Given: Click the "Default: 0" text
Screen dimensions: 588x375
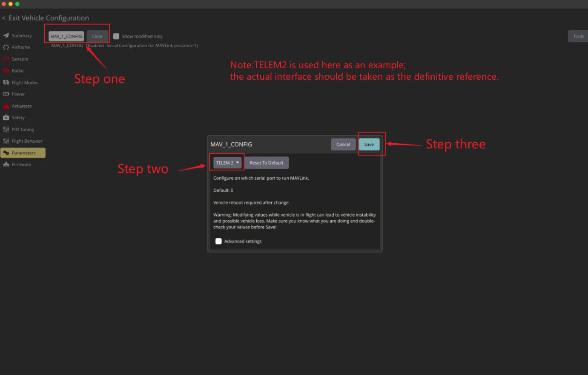Looking at the screenshot, I should coord(223,190).
